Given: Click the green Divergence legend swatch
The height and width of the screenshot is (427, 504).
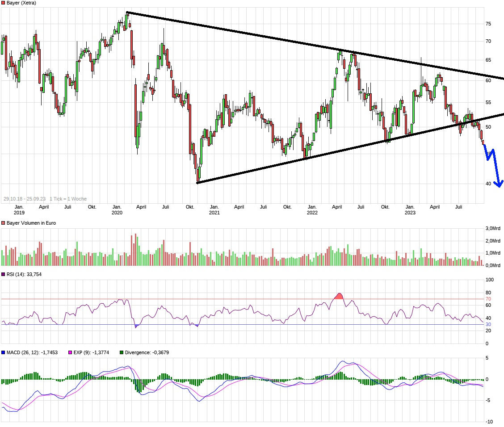Looking at the screenshot, I should pos(122,352).
